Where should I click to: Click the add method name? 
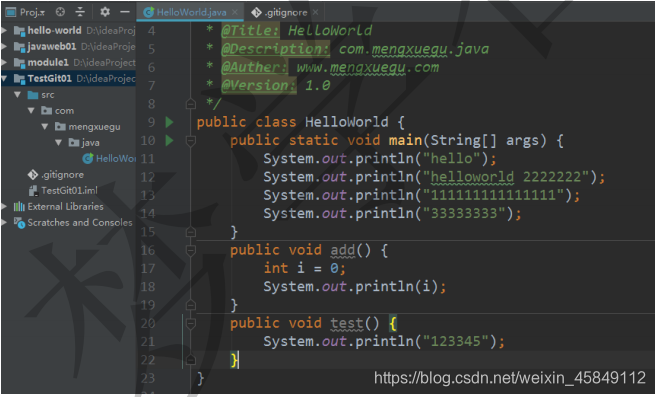click(343, 250)
